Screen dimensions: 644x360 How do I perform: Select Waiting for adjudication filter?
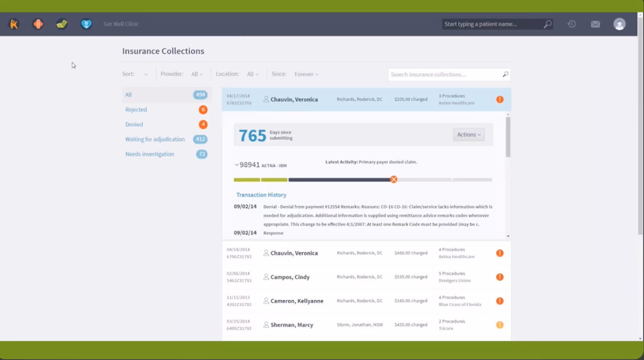coord(155,139)
